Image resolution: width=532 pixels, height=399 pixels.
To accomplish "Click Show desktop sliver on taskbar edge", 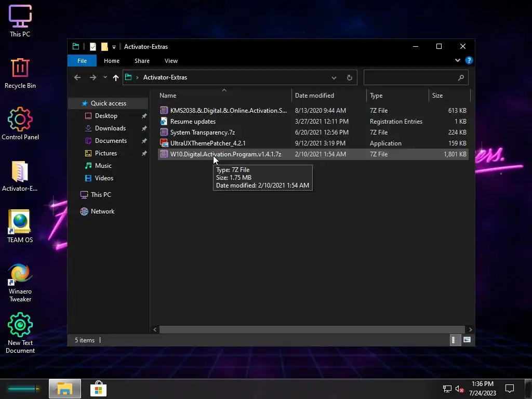I will [528, 389].
